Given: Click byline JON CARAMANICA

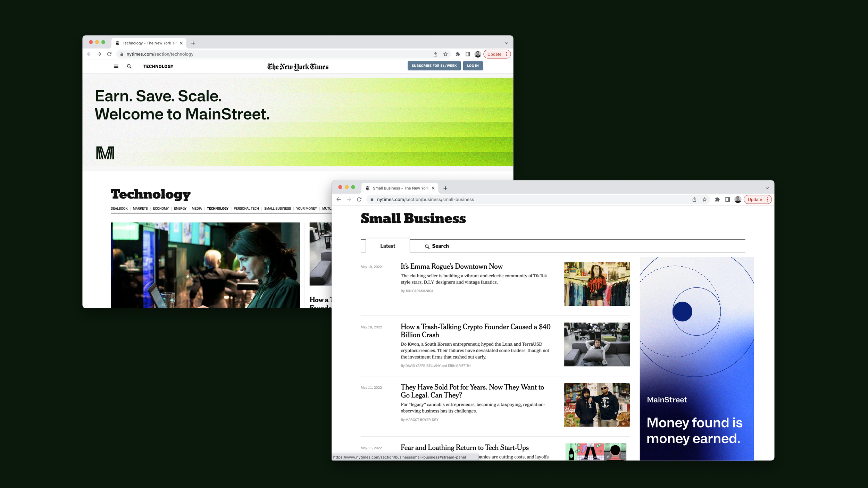Looking at the screenshot, I should point(419,291).
